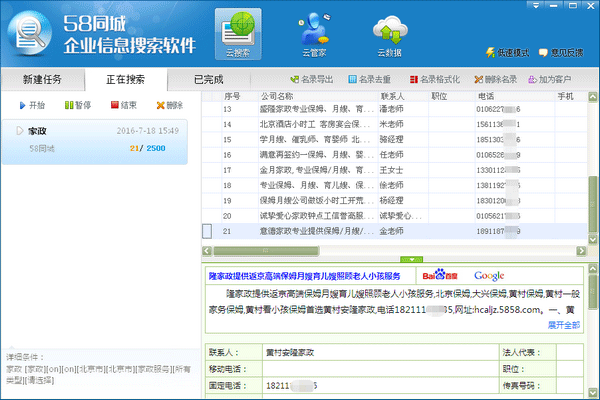The height and width of the screenshot is (400, 600).
Task: Select row 15 contact 骆经理
Action: tap(391, 140)
